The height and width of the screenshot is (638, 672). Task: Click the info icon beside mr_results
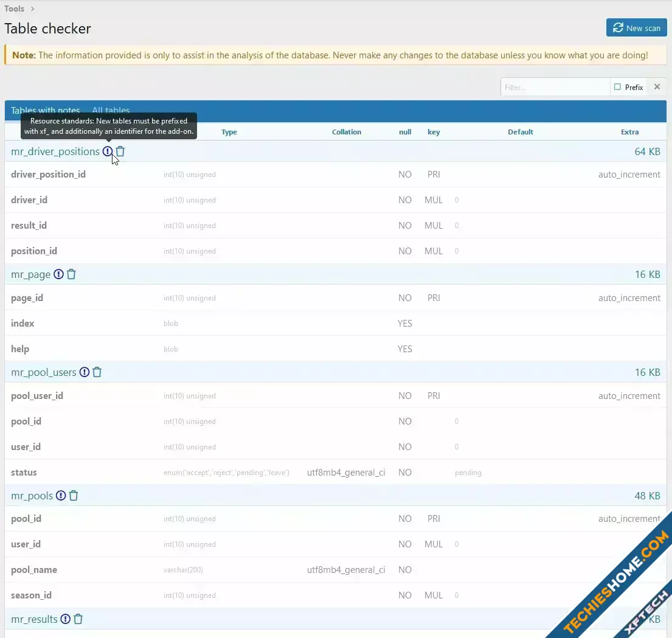(65, 619)
